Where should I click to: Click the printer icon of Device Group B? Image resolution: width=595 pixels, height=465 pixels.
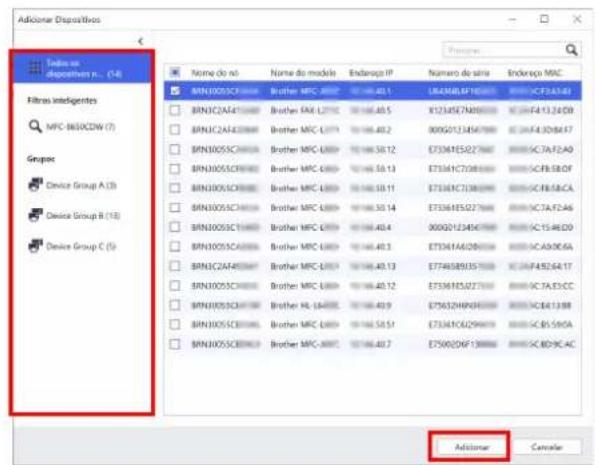35,215
